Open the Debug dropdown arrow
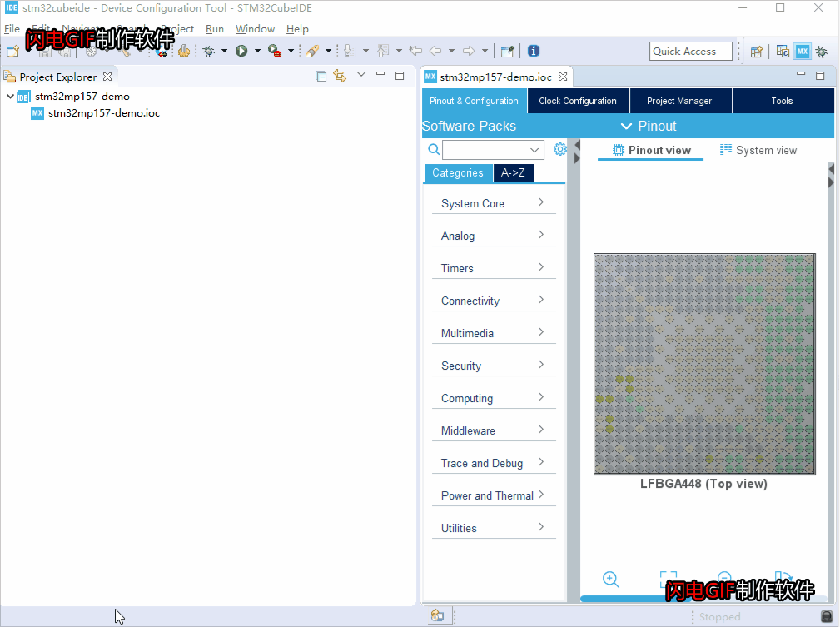Image resolution: width=840 pixels, height=627 pixels. point(225,51)
